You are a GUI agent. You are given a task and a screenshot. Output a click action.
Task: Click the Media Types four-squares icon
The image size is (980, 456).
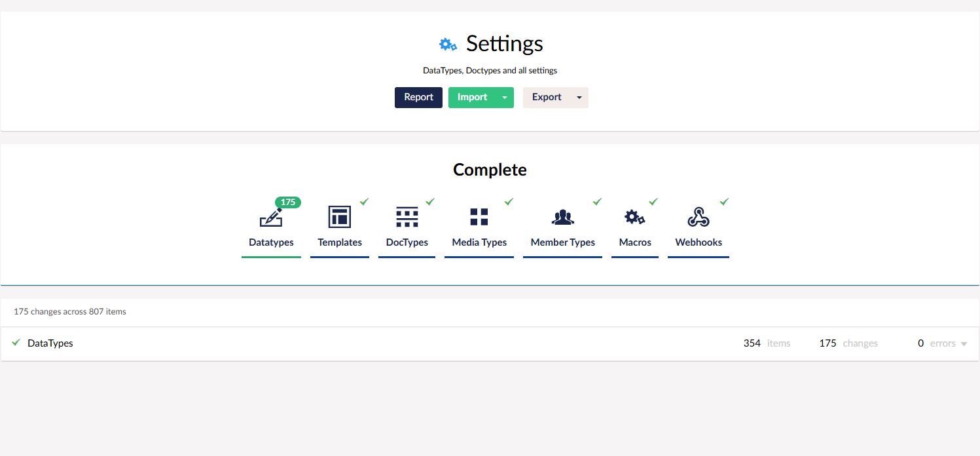[x=479, y=217]
